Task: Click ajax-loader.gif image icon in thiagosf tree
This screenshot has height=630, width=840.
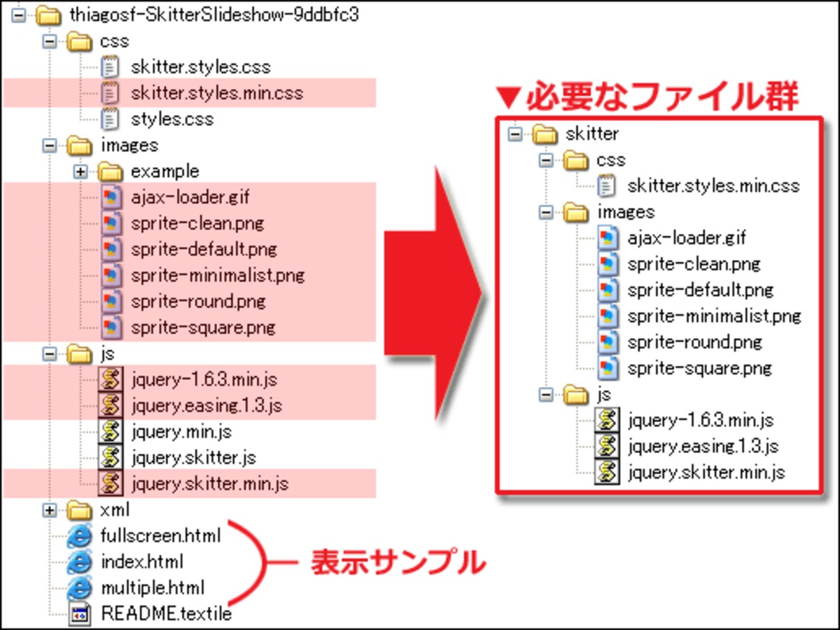Action: click(110, 197)
